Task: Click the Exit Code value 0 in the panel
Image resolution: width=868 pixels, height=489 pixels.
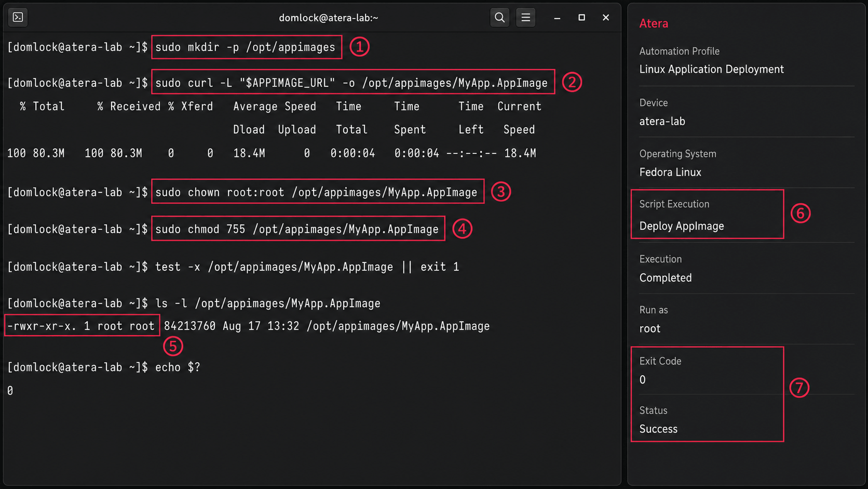Action: (643, 380)
